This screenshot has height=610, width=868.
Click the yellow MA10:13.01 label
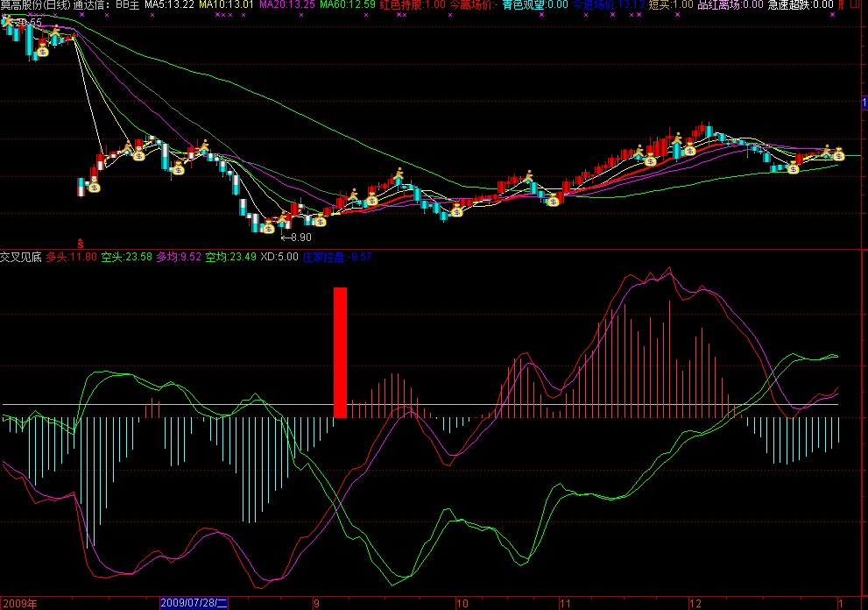[x=226, y=5]
